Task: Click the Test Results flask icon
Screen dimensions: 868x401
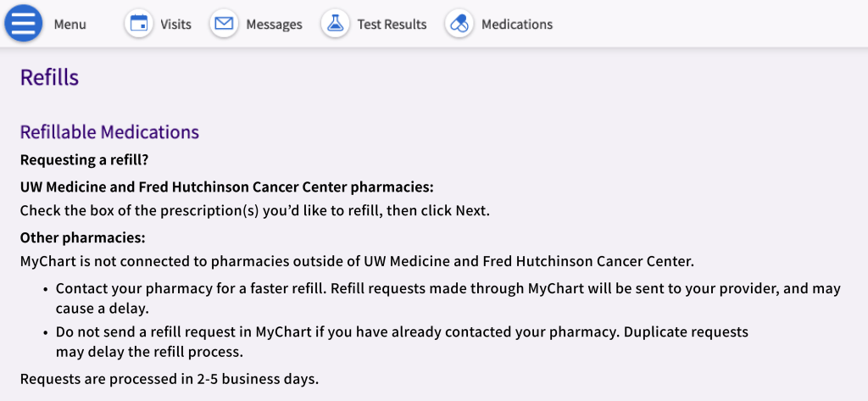Action: tap(335, 24)
